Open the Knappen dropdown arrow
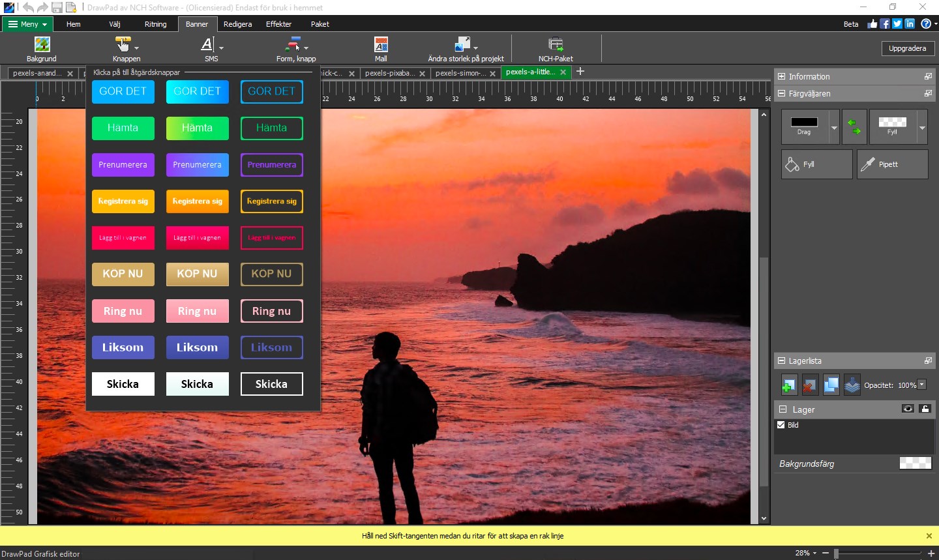Screen dimensions: 939x560 coord(137,48)
